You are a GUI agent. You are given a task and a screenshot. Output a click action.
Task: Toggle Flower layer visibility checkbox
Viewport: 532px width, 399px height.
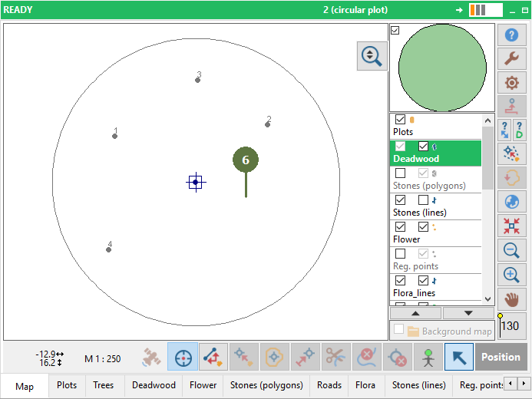tap(401, 227)
